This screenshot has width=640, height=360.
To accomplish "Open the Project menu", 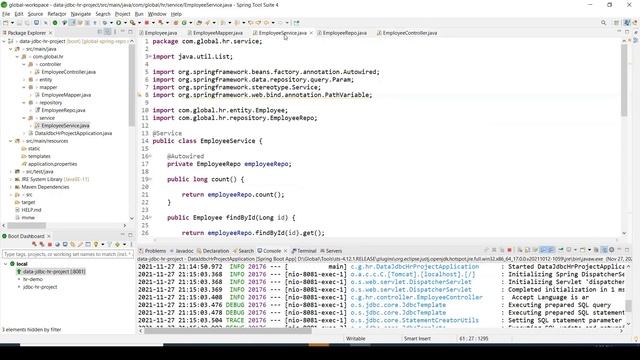I will click(x=122, y=14).
